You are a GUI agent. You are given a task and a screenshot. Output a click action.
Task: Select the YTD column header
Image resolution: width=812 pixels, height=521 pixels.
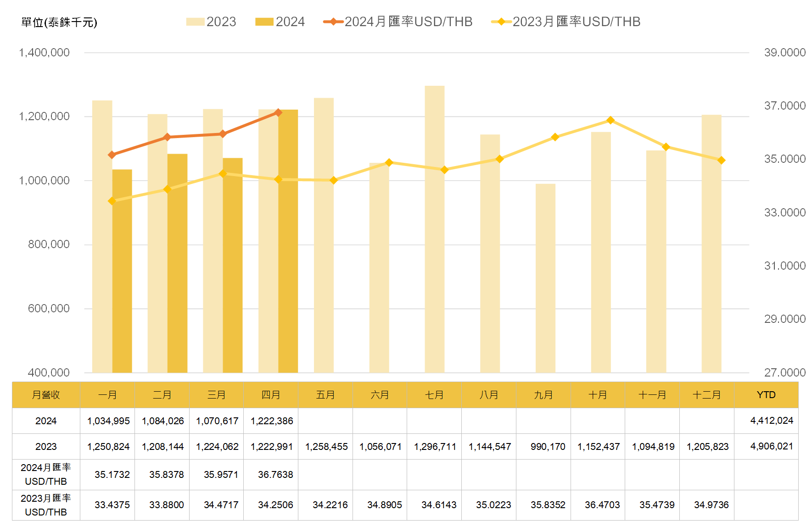766,395
